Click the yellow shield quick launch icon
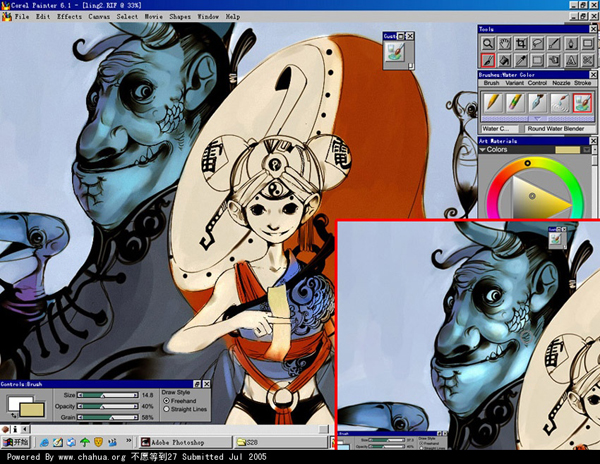 click(98, 443)
